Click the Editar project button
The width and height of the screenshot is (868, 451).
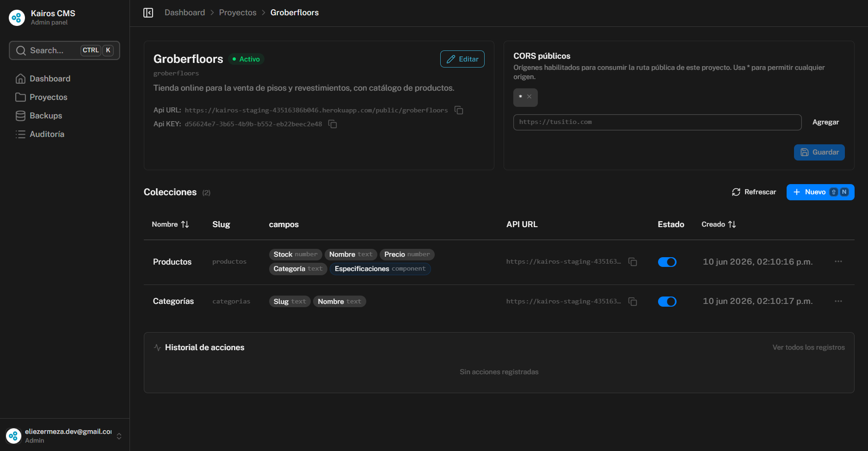(462, 59)
